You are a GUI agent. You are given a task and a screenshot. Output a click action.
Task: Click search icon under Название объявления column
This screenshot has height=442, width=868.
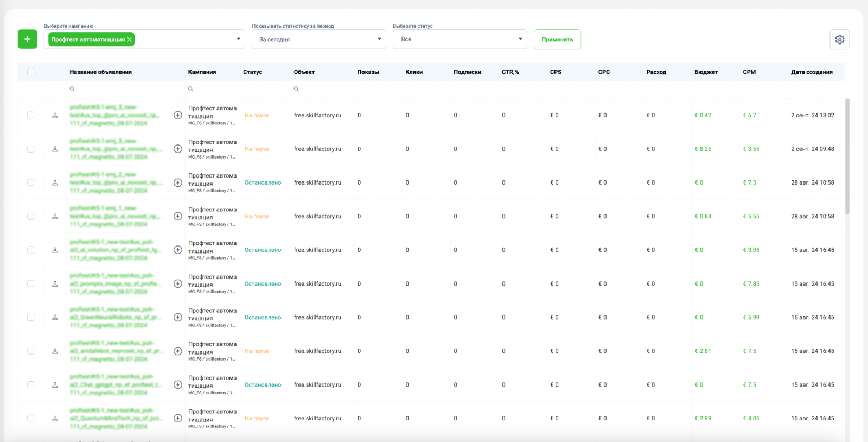coord(72,89)
